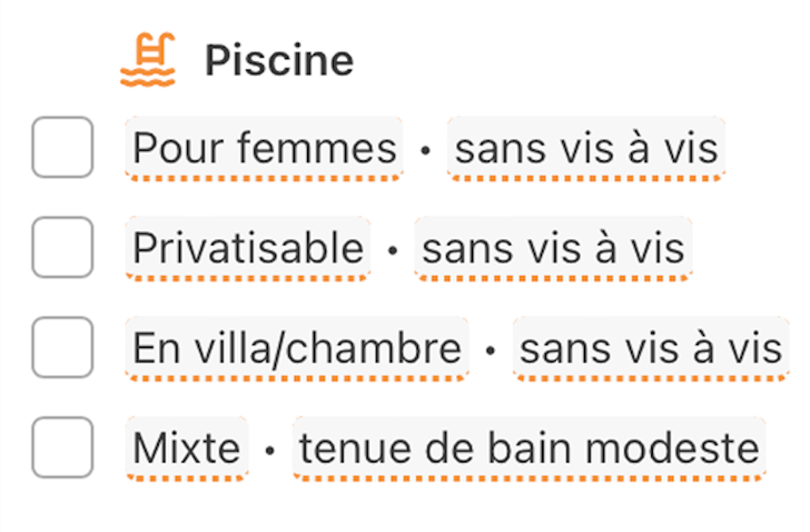The image size is (810, 532).
Task: Enable the Privatisable pool checkbox
Action: [62, 247]
